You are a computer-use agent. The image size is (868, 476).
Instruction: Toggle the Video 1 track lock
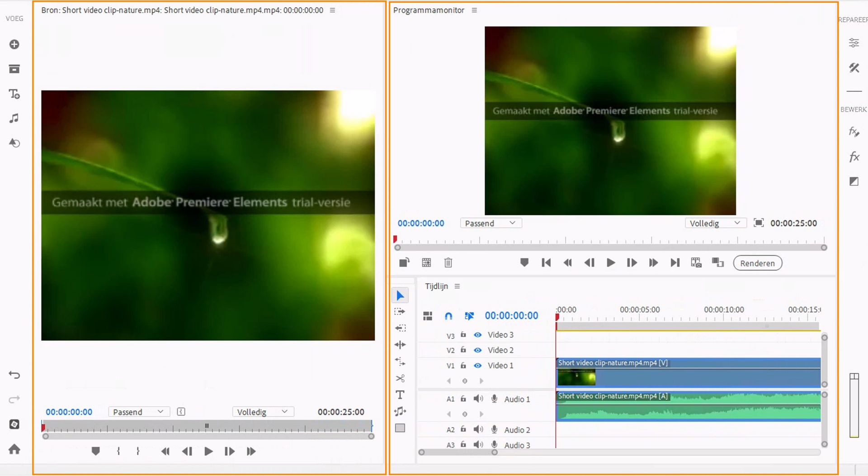[x=463, y=366]
